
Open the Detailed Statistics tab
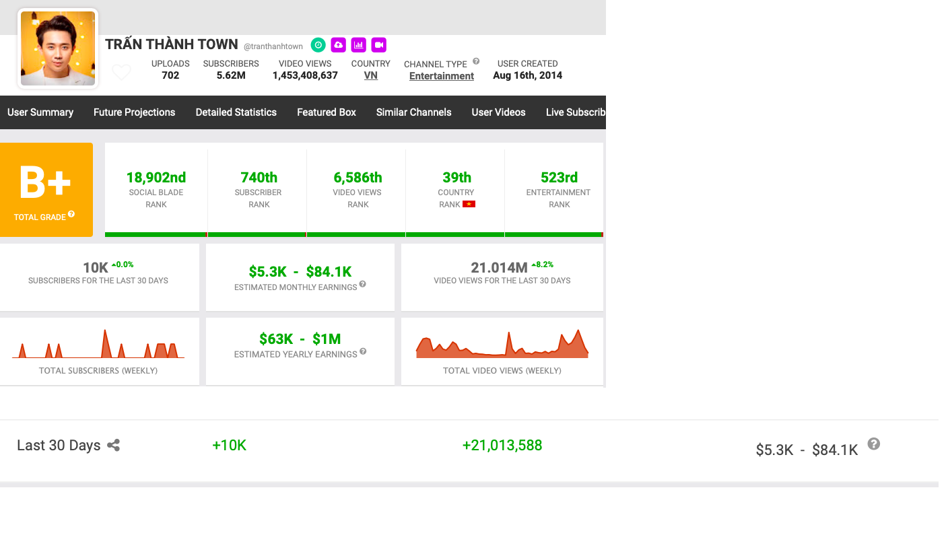pos(236,112)
